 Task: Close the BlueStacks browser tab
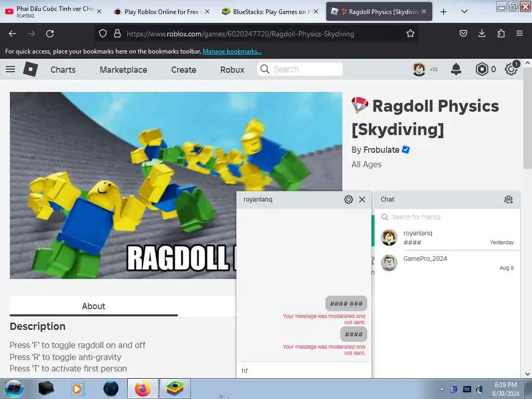[316, 11]
